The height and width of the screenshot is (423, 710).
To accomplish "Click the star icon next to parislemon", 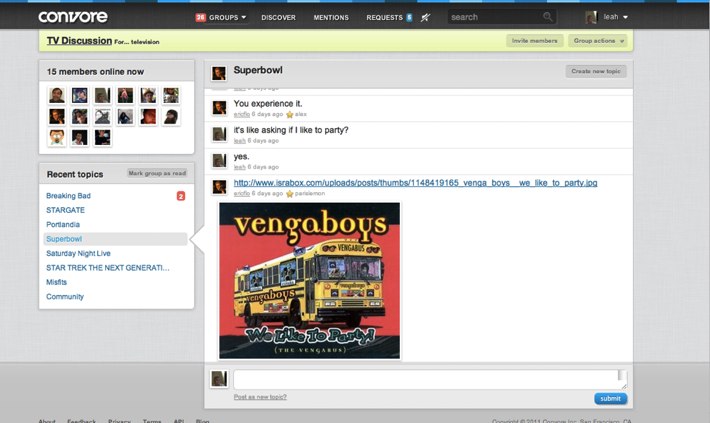I will pos(290,194).
